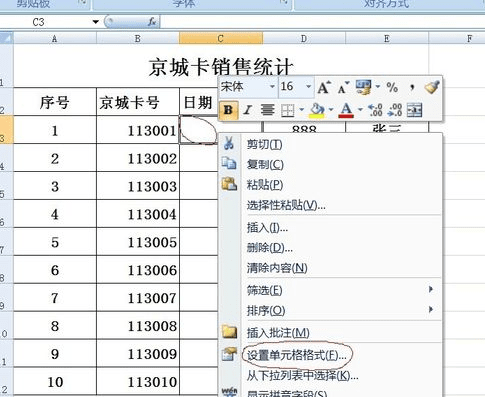Select column A header
This screenshot has width=485, height=397.
[x=55, y=38]
